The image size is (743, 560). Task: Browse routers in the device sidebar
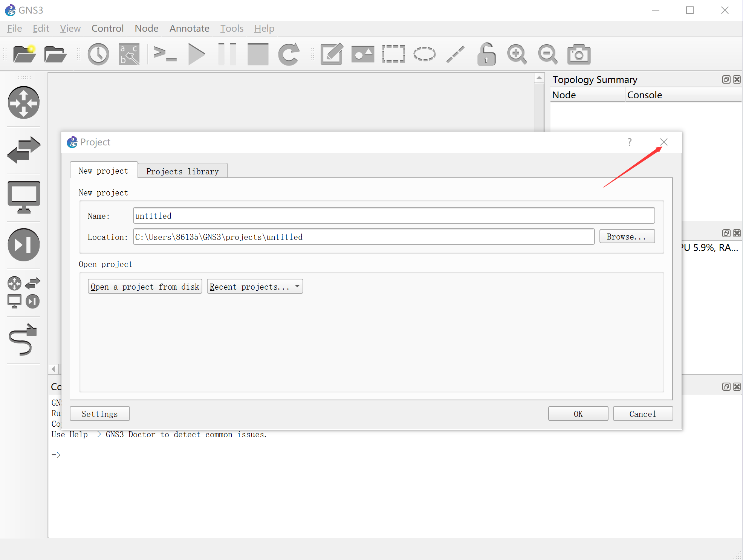[x=24, y=102]
